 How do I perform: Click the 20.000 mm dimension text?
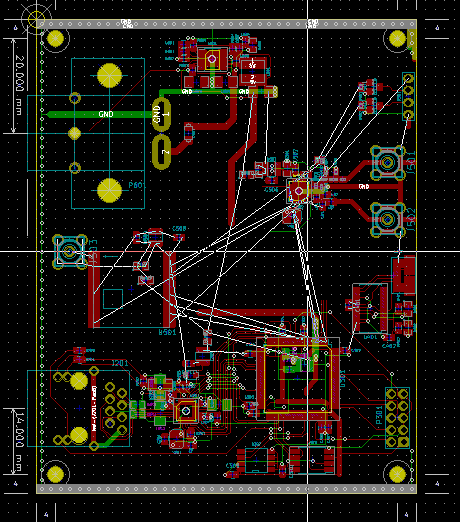point(20,85)
